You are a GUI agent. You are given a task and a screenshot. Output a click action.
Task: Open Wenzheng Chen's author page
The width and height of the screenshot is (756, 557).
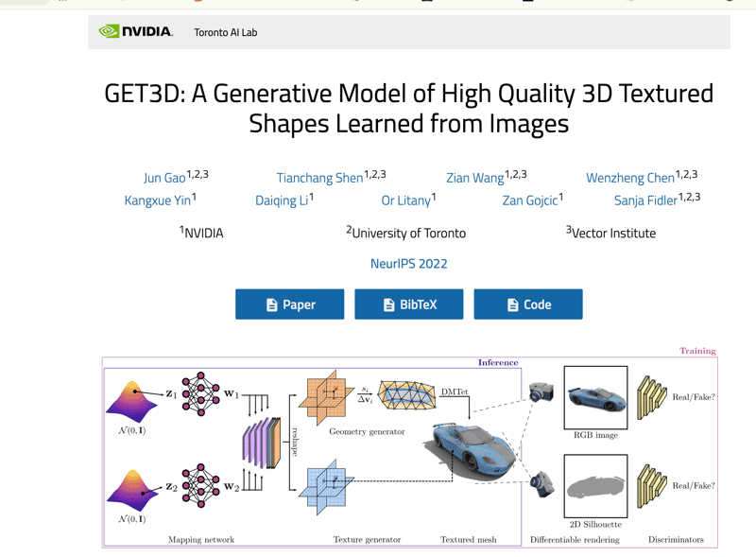pos(630,178)
